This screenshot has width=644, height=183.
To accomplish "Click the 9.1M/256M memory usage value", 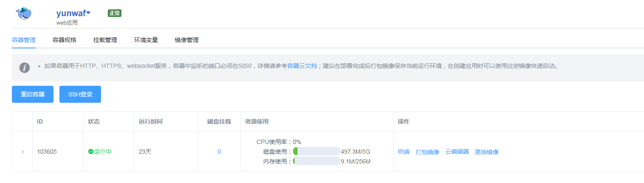I will [356, 161].
